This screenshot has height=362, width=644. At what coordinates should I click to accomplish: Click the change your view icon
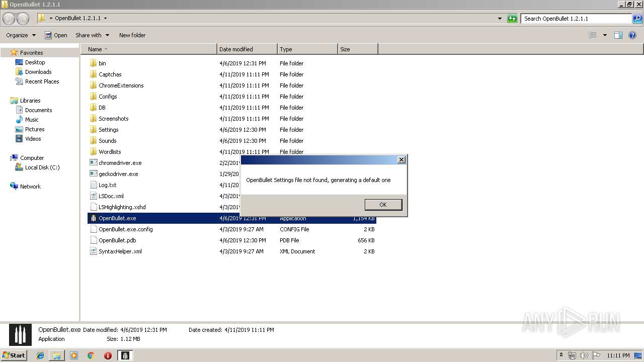593,35
